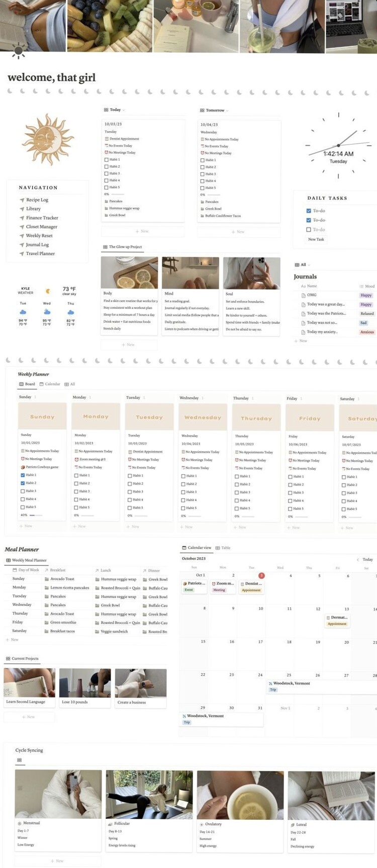
Task: Check Habit 2 in the 10/04/23 Tomorrow card
Action: [203, 167]
